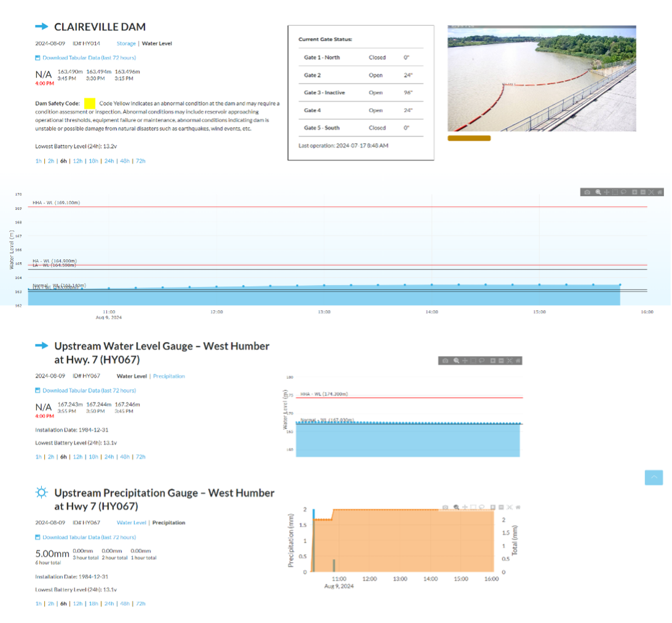This screenshot has width=672, height=623.
Task: Click autoscale icon on precipitation chart toolbar
Action: pos(510,507)
